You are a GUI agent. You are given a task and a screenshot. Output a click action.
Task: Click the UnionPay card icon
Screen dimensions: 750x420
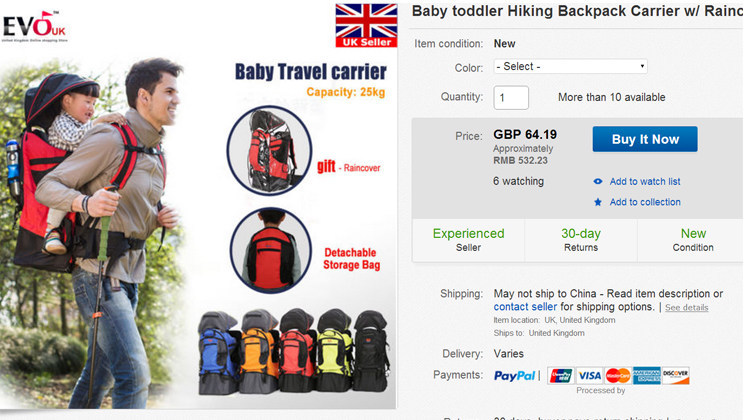pos(561,376)
